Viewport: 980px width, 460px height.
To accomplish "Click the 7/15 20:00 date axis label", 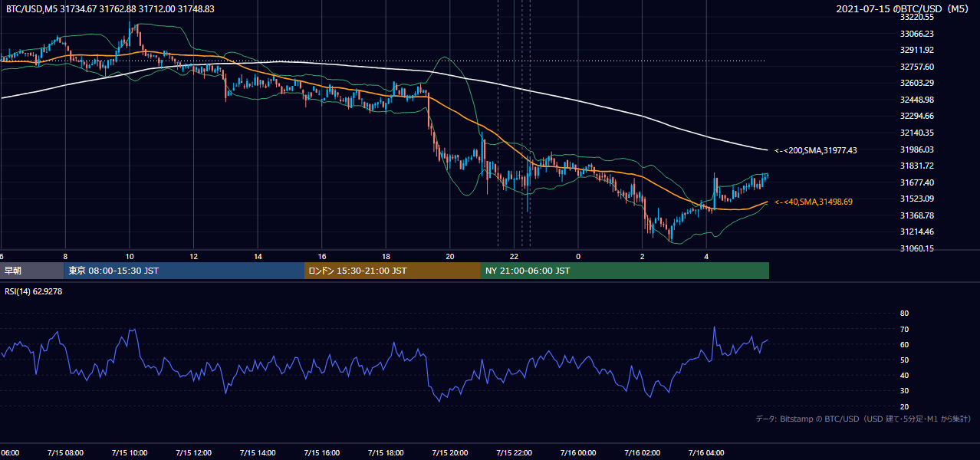I will [x=449, y=453].
